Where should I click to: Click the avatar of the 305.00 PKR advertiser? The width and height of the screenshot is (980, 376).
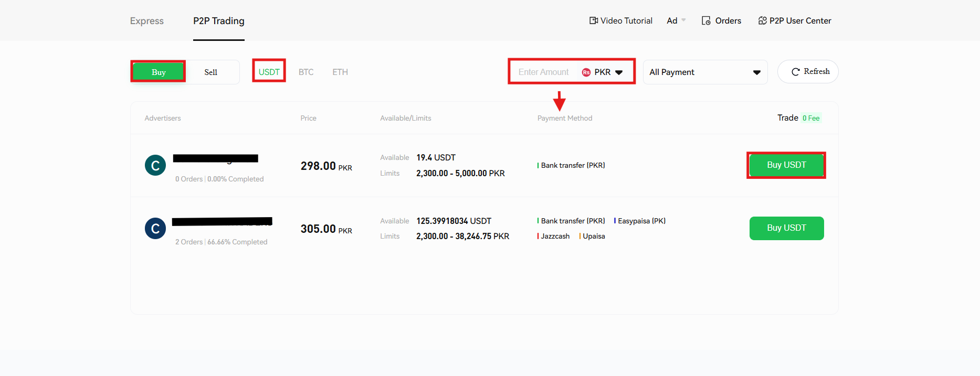pyautogui.click(x=155, y=228)
